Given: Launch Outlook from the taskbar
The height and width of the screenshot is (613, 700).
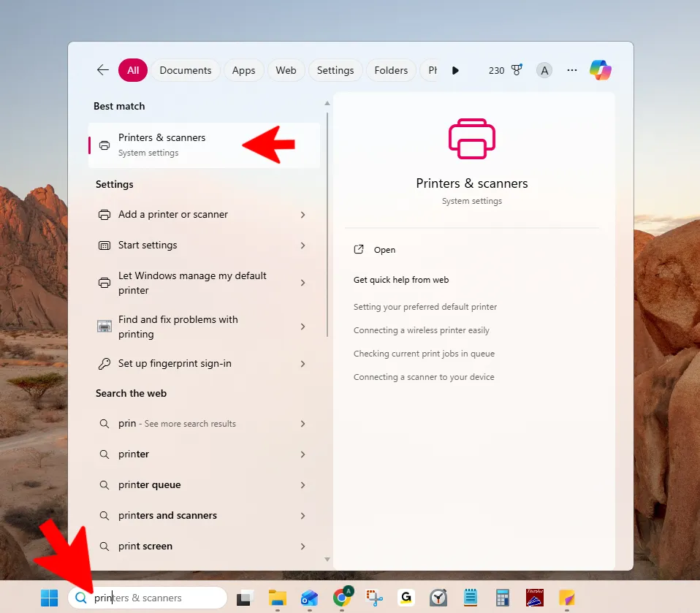Looking at the screenshot, I should click(309, 598).
